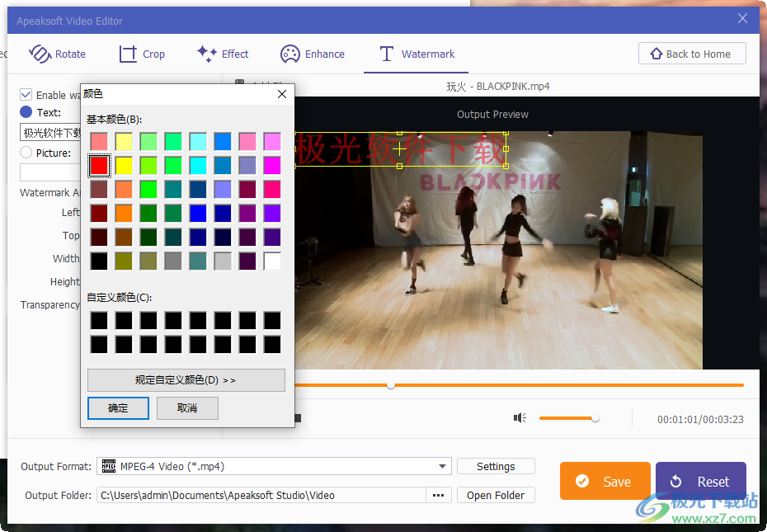Toggle Enable watermark checkbox
This screenshot has width=767, height=532.
coord(26,95)
